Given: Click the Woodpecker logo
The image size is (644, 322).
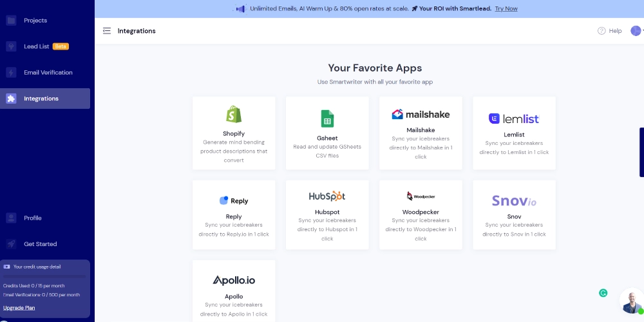Looking at the screenshot, I should 421,196.
